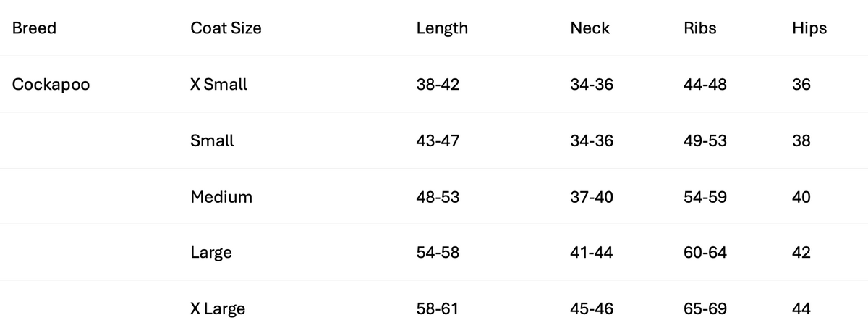Select the X Small coat size cell

tap(218, 84)
